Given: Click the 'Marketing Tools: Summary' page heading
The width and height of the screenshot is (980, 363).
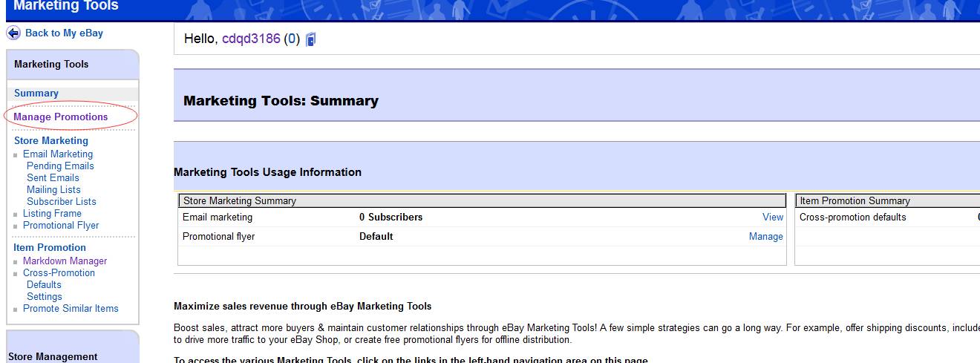Looking at the screenshot, I should [x=281, y=101].
